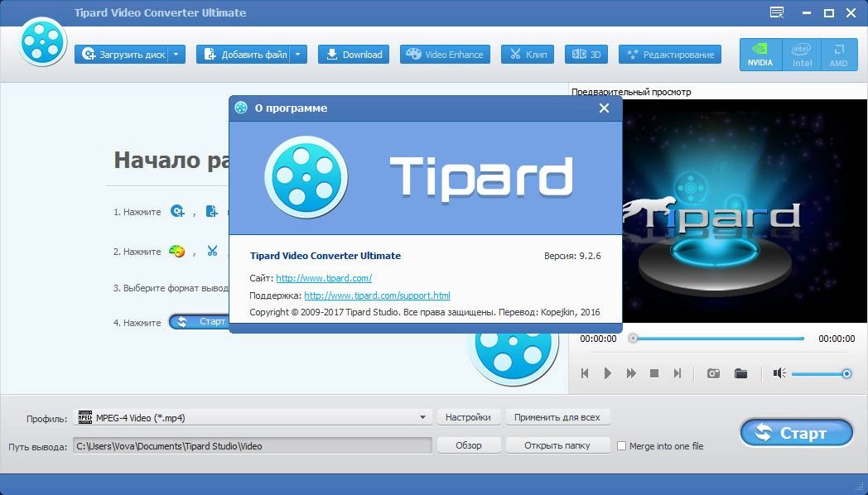868x495 pixels.
Task: Open the 3D settings tool
Action: tap(586, 54)
